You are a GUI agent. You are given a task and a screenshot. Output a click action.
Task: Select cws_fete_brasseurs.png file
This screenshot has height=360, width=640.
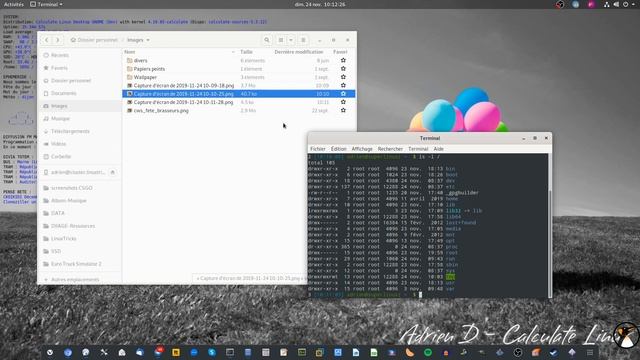pos(239,111)
